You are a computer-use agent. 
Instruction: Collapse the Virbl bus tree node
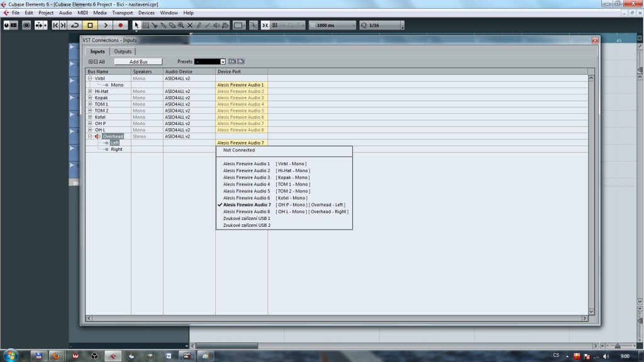pos(90,79)
